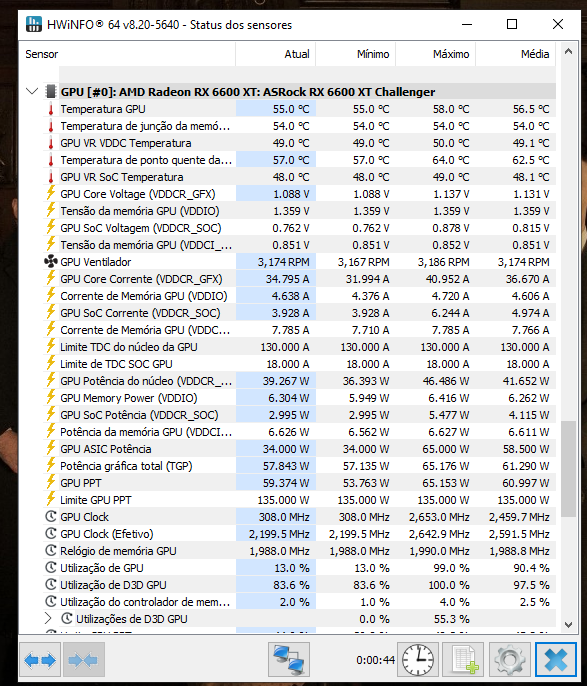
Task: Click the Máximo column header
Action: (x=436, y=54)
